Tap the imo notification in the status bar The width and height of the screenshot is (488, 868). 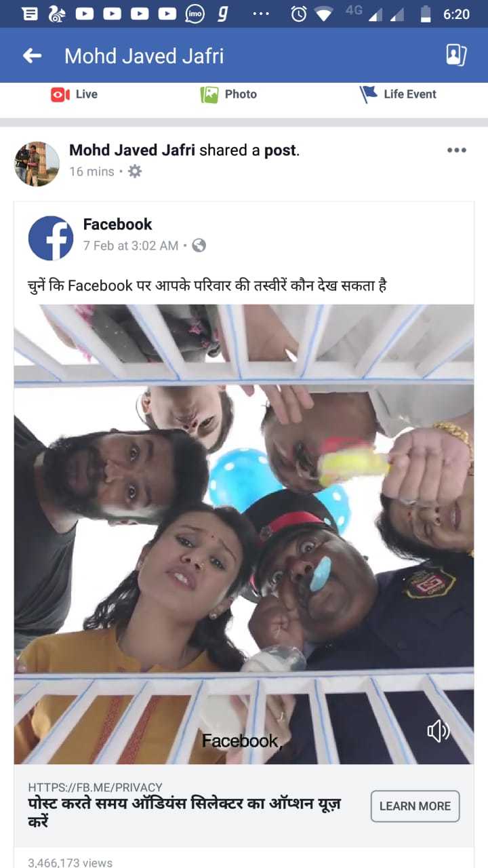coord(195,14)
